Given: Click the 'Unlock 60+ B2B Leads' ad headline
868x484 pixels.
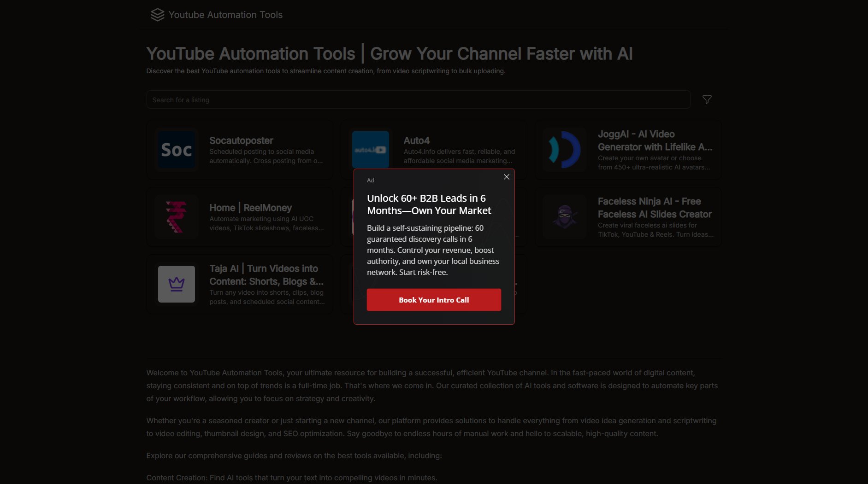Looking at the screenshot, I should pyautogui.click(x=429, y=204).
